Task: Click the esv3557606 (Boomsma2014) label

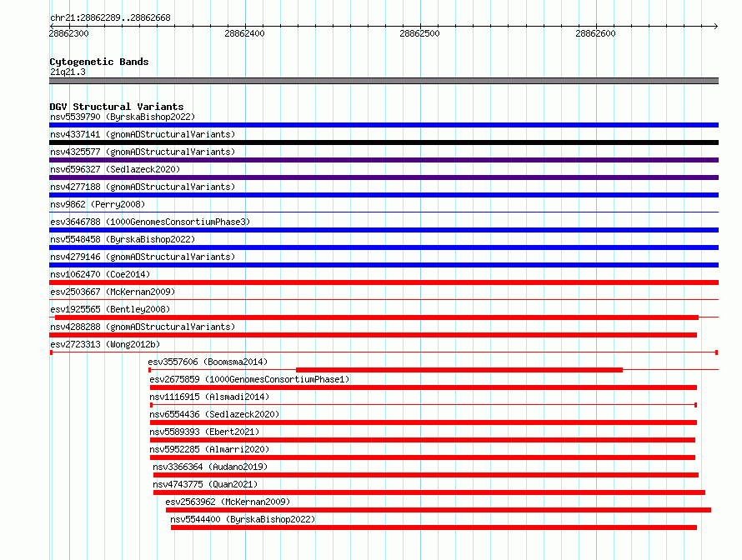Action: (x=208, y=362)
